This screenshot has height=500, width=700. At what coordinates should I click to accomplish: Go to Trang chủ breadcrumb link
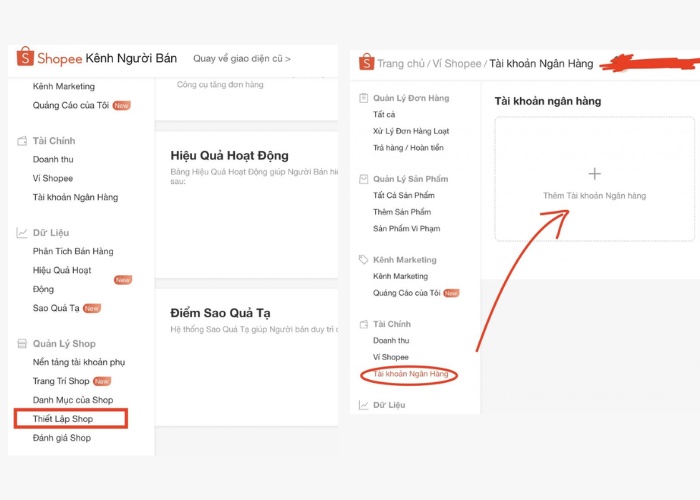400,64
